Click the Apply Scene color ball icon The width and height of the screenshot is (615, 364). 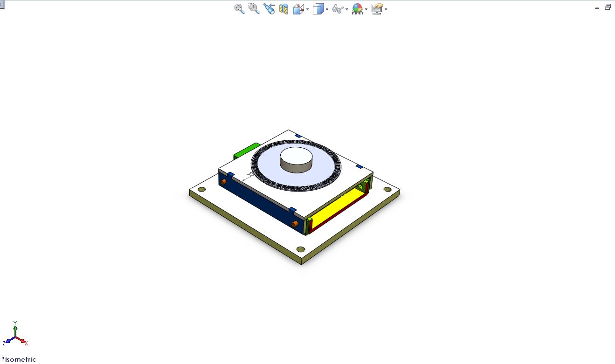coord(357,9)
